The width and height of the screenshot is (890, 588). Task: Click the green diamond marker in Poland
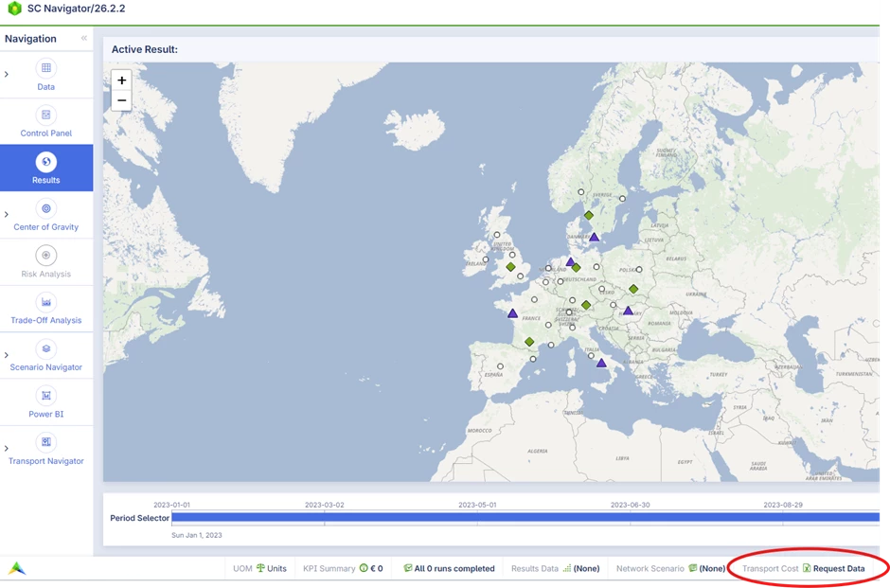(633, 290)
